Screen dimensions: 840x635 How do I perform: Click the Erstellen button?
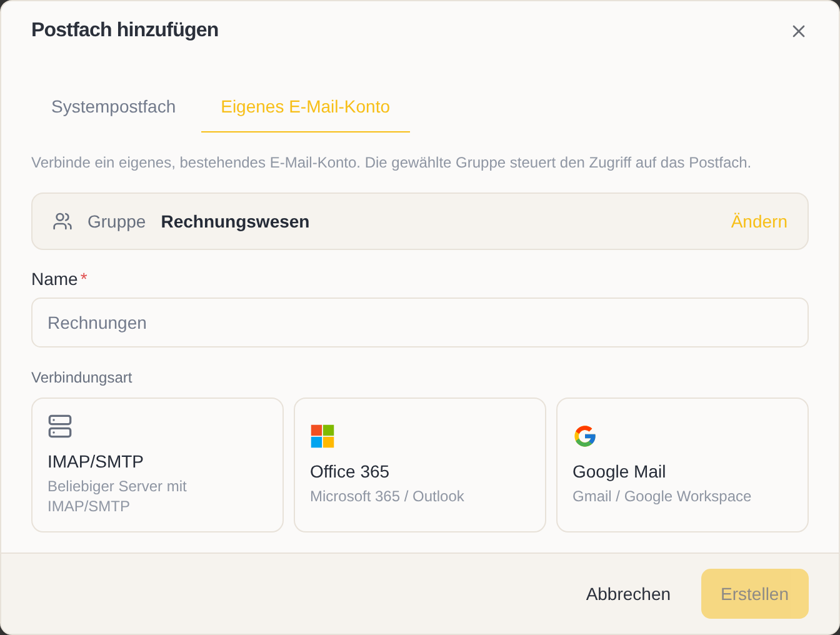[754, 594]
